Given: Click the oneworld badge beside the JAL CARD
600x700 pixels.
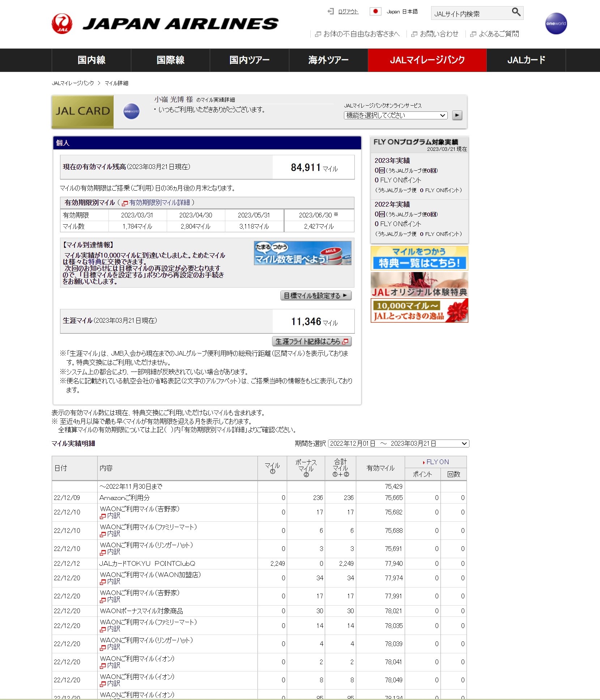Looking at the screenshot, I should [x=131, y=111].
